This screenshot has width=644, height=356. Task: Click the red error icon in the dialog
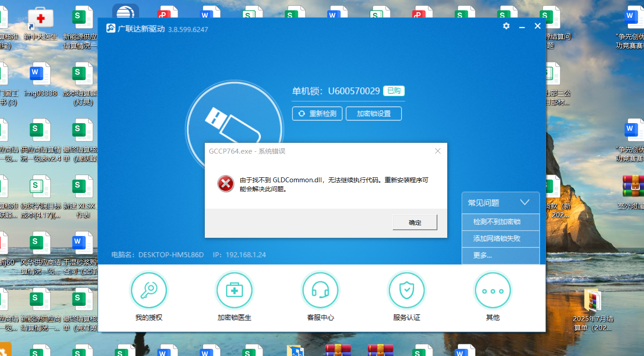click(x=226, y=184)
